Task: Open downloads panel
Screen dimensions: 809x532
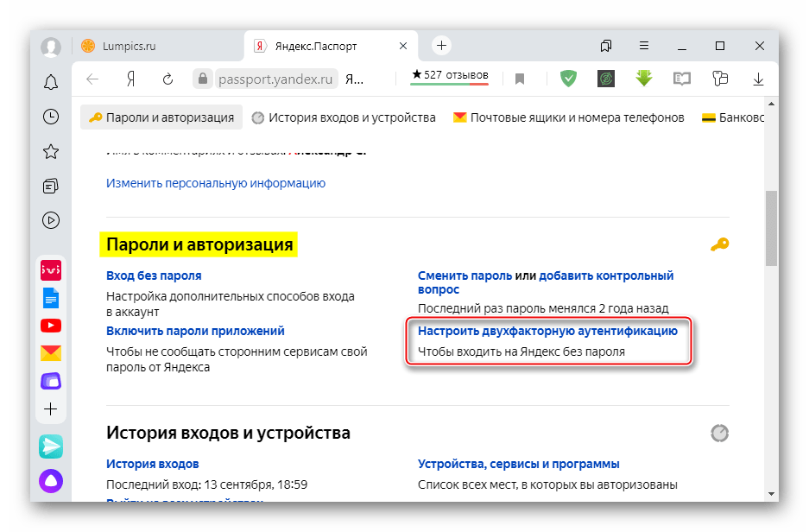Action: (x=758, y=79)
